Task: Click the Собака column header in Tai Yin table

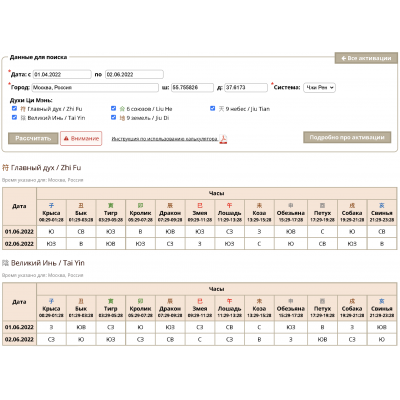Action: [x=352, y=308]
